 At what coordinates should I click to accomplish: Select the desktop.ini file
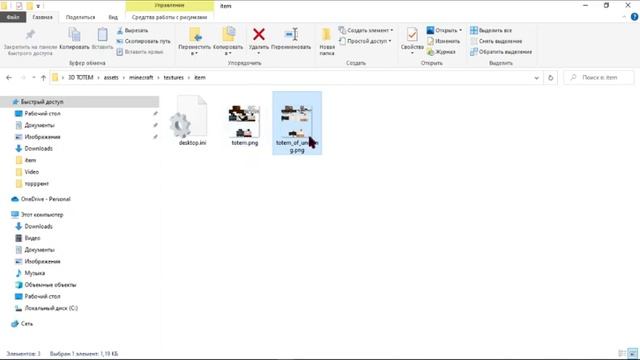192,121
